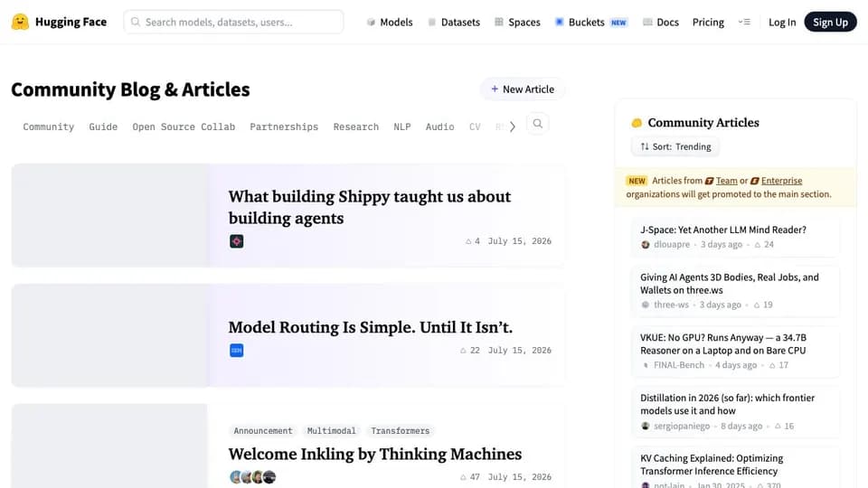Click Log In
The height and width of the screenshot is (488, 868).
[x=781, y=22]
